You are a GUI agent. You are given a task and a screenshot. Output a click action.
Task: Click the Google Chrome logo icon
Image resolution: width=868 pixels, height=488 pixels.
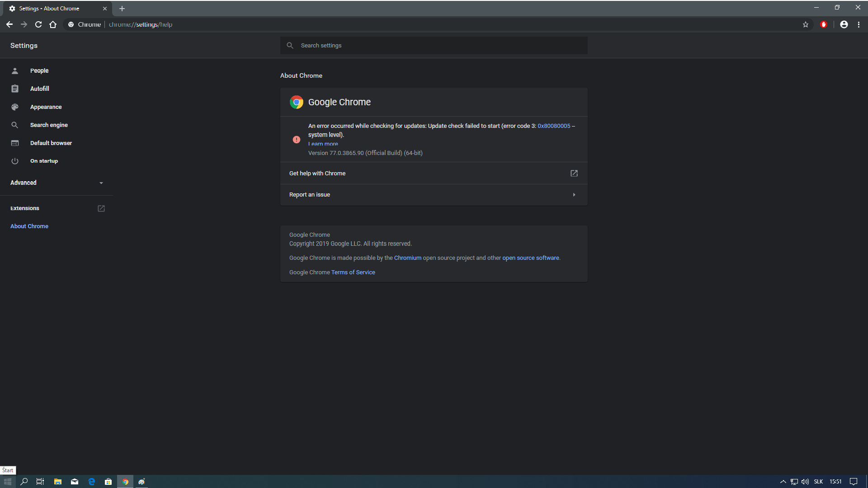click(297, 102)
